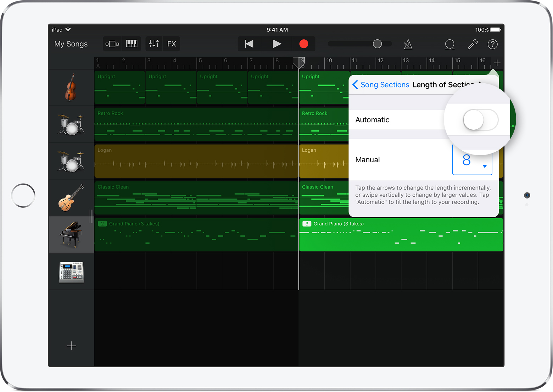Tap the battery indicator in status bar
This screenshot has width=553, height=392.
(x=496, y=30)
